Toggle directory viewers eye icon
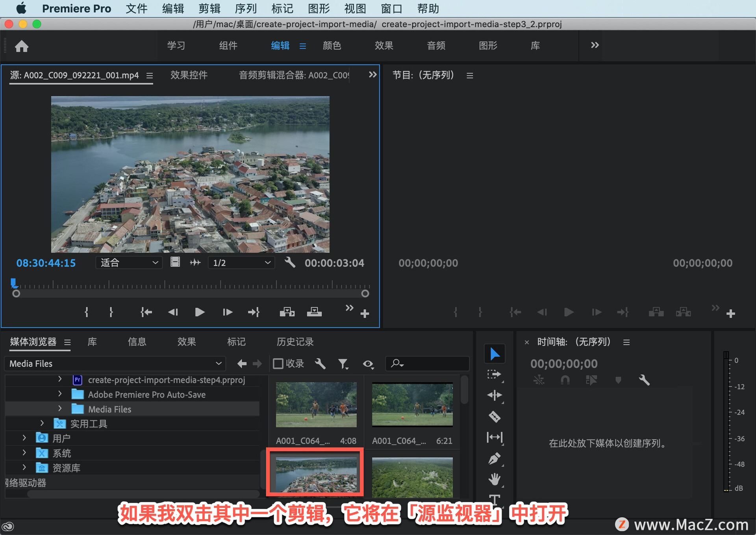This screenshot has height=535, width=756. coord(368,364)
